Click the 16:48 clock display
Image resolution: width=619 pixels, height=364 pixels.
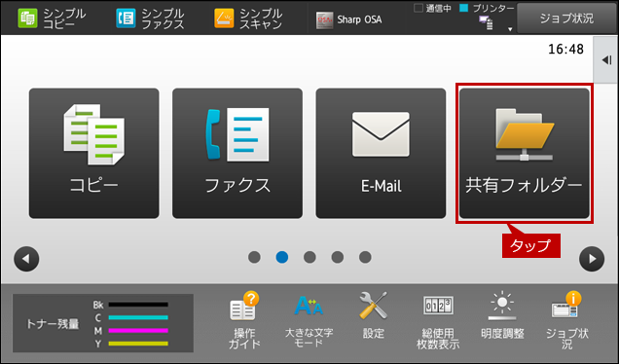coord(565,50)
